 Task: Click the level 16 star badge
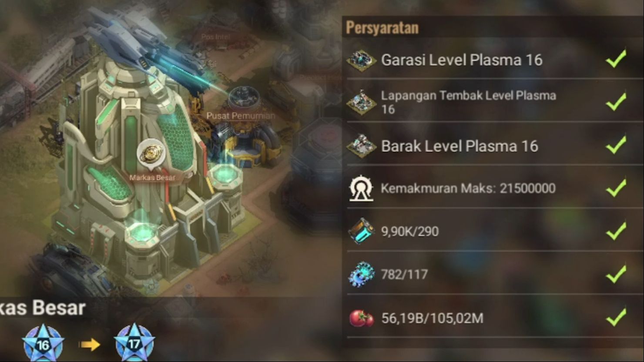(x=43, y=344)
